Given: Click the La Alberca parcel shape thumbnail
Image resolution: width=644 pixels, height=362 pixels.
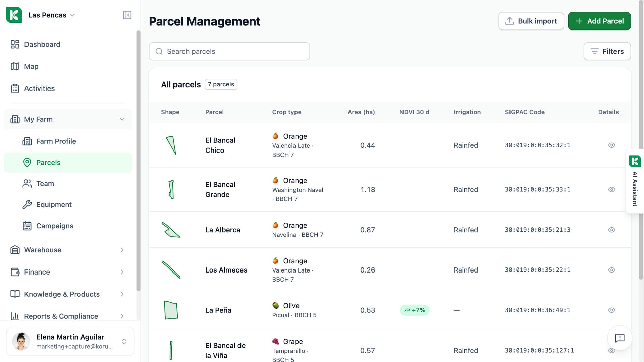Looking at the screenshot, I should pyautogui.click(x=171, y=230).
